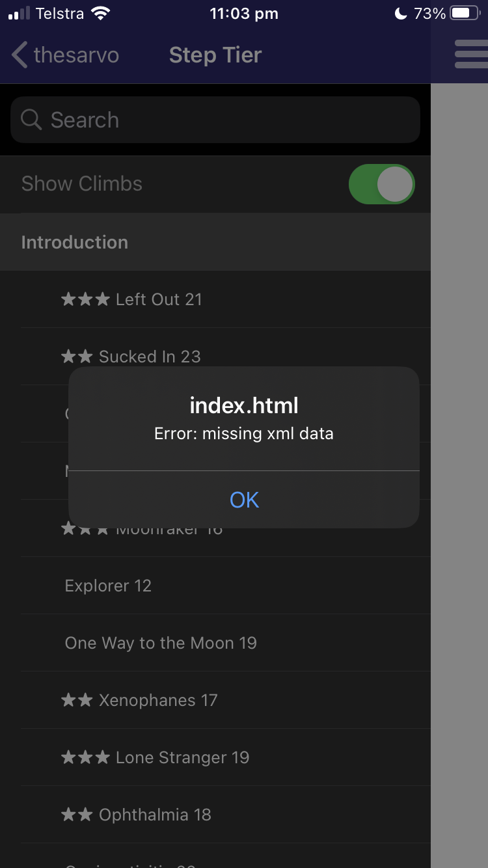Open the Left Out 21 climb
This screenshot has width=488, height=868.
pos(159,299)
